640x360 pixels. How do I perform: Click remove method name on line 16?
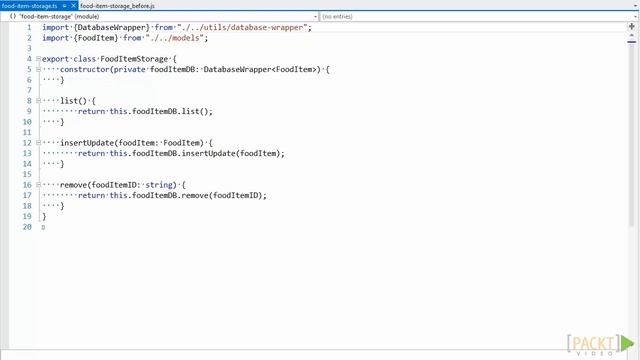(73, 185)
